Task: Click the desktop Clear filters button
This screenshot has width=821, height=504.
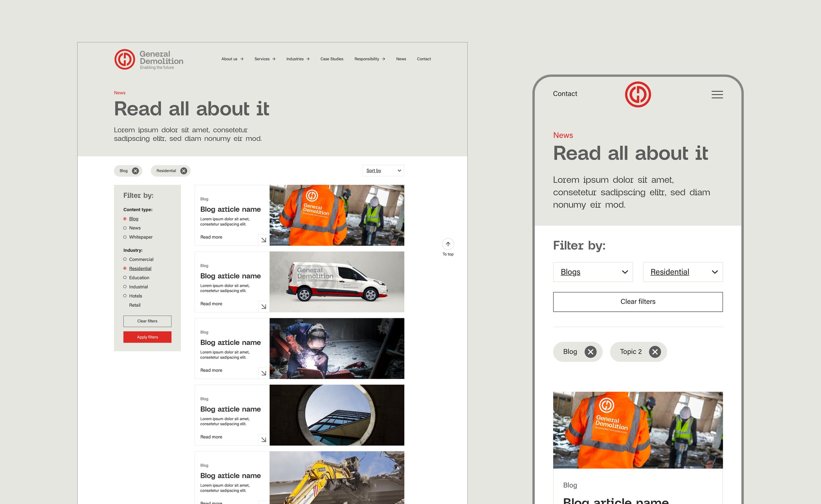Action: point(147,321)
